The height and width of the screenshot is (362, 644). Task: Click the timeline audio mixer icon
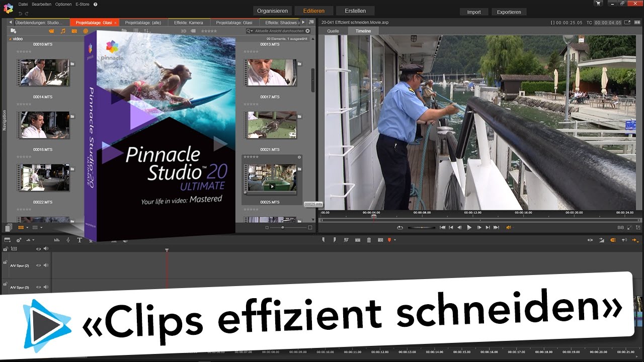[x=56, y=240]
